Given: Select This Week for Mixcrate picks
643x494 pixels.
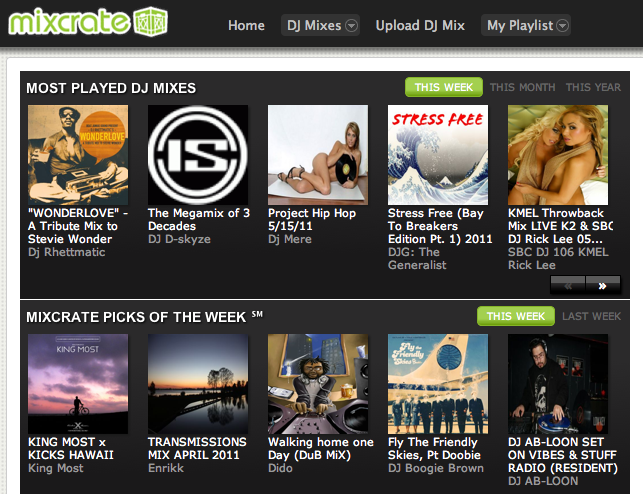Looking at the screenshot, I should (516, 316).
